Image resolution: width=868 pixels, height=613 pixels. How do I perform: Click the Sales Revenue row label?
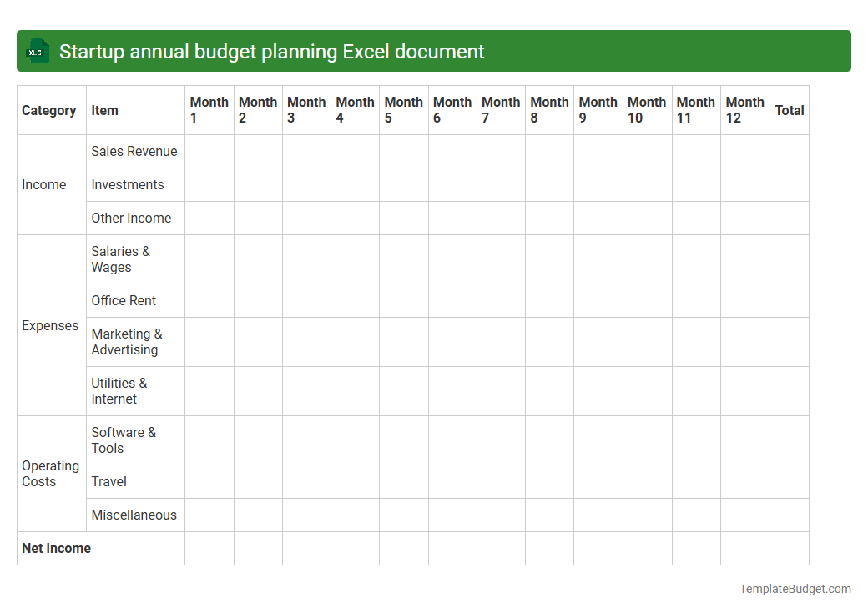(134, 151)
